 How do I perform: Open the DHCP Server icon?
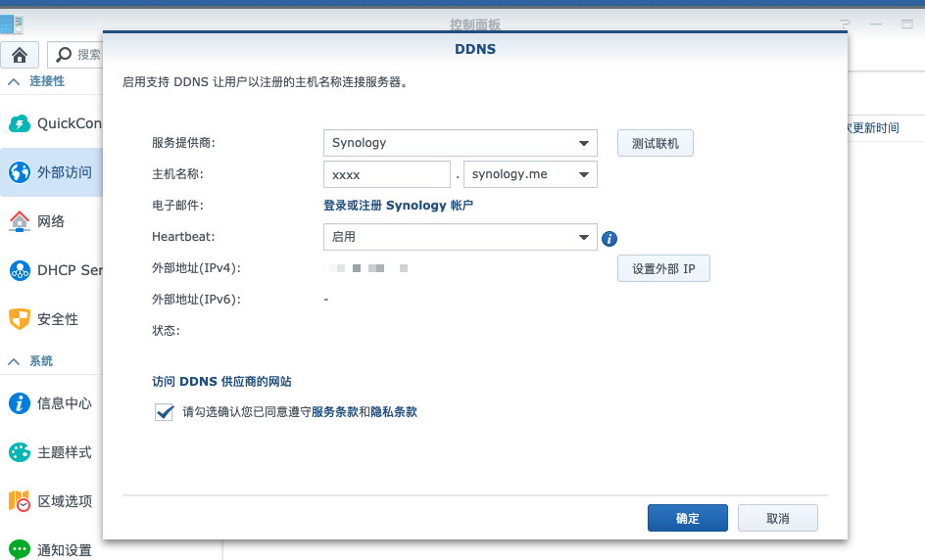point(20,270)
